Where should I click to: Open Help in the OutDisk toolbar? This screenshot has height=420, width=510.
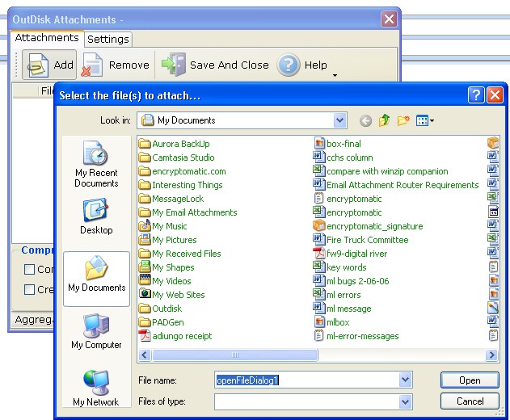coord(302,65)
